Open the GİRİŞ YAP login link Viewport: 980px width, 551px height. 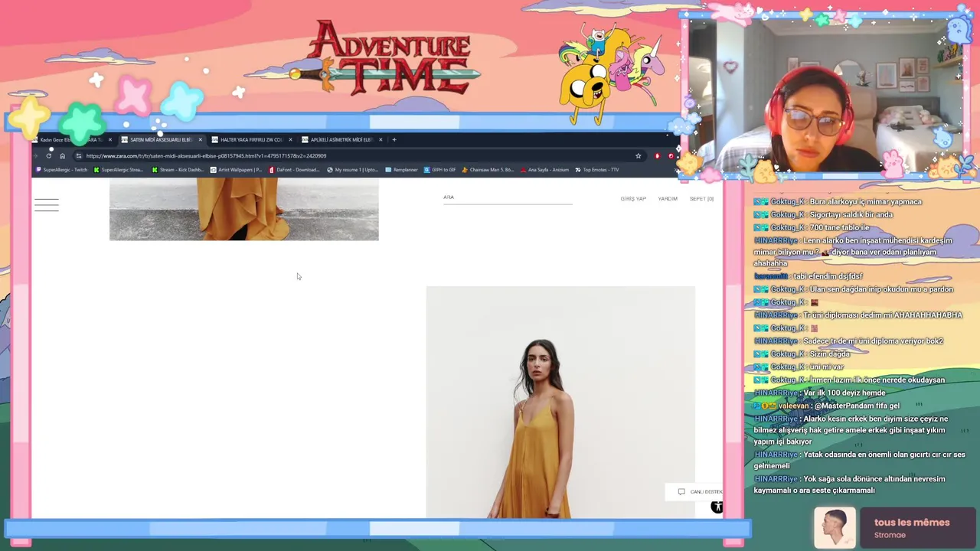tap(633, 199)
